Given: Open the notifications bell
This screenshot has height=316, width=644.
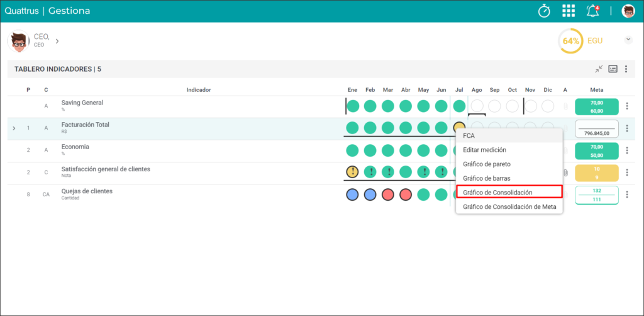Looking at the screenshot, I should [x=592, y=11].
